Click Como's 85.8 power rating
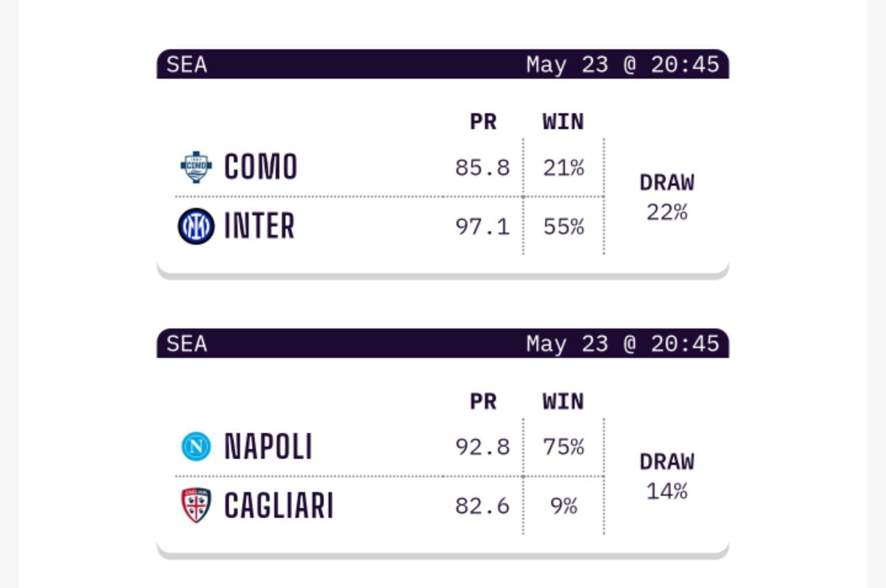 [482, 168]
